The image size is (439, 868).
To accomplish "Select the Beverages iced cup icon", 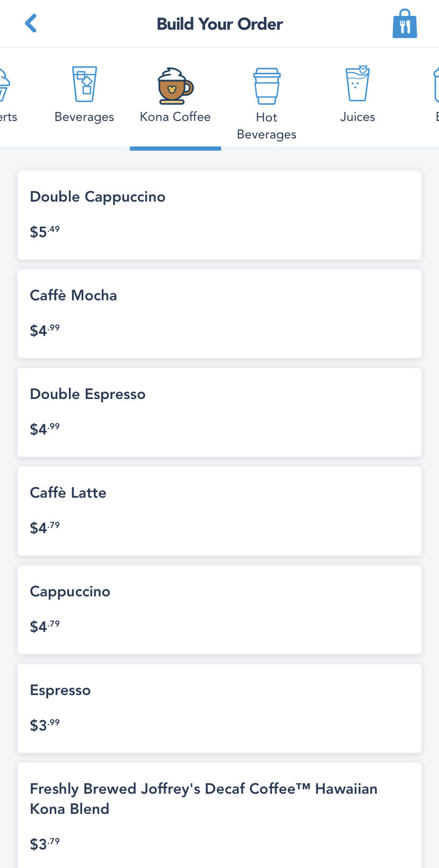I will (x=84, y=84).
